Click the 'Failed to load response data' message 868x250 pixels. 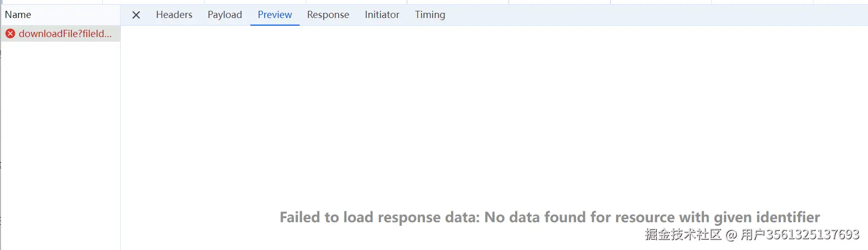coord(549,218)
